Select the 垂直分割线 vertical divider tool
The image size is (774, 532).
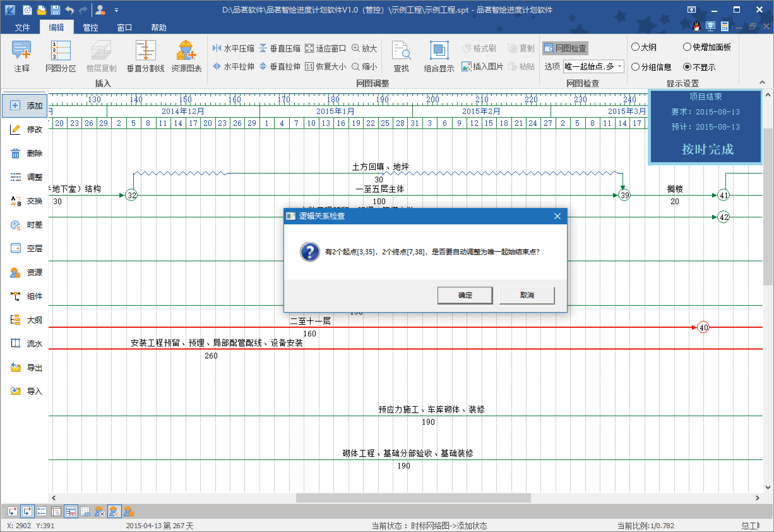pyautogui.click(x=146, y=56)
